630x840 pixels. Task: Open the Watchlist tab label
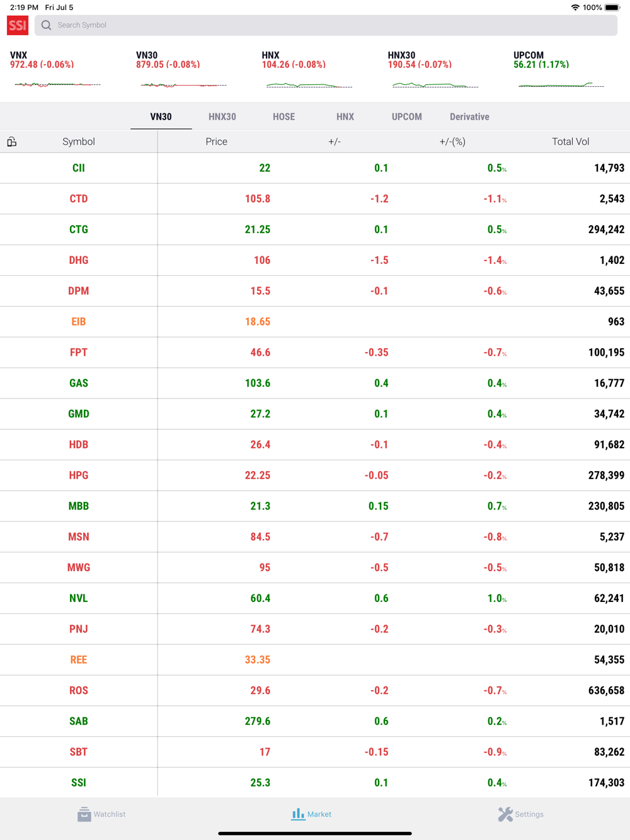110,814
